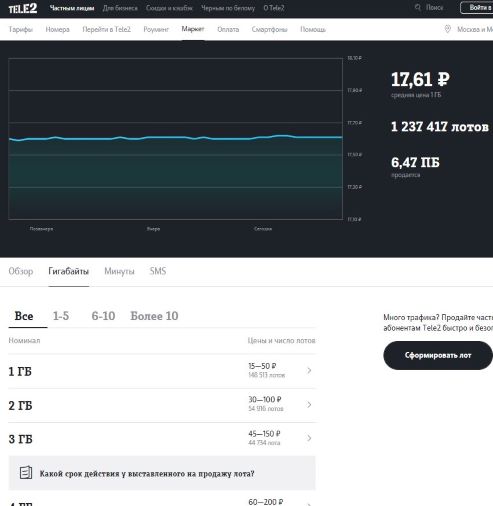Click the blue price line on the chart
The width and height of the screenshot is (493, 506).
point(175,138)
